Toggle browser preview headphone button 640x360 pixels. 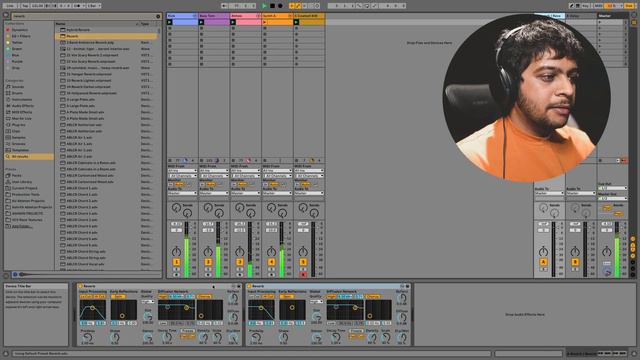[x=15, y=275]
